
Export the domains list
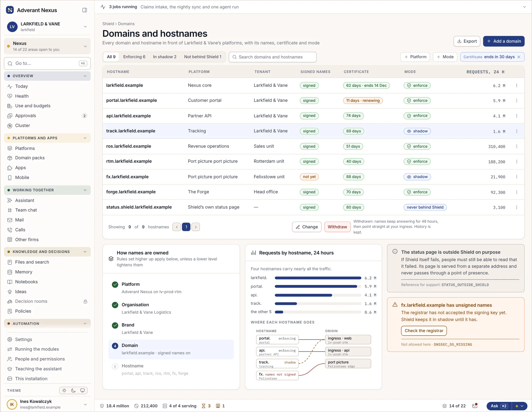pyautogui.click(x=467, y=41)
